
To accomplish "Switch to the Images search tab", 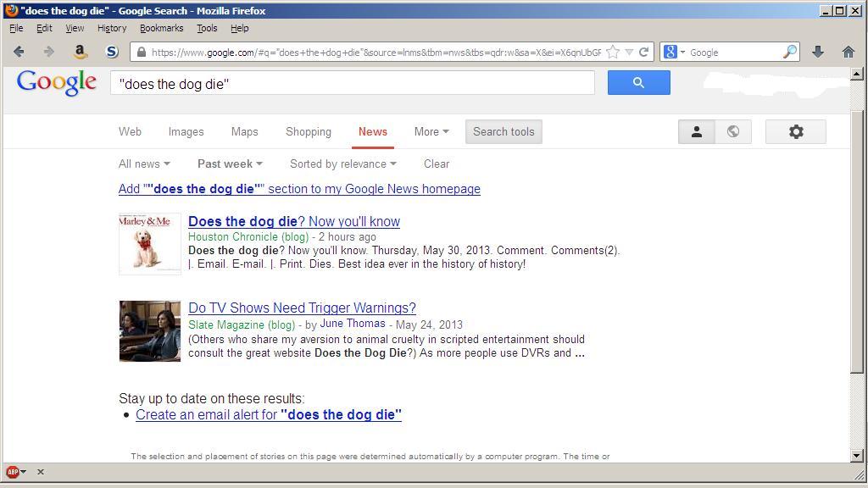I will point(186,131).
